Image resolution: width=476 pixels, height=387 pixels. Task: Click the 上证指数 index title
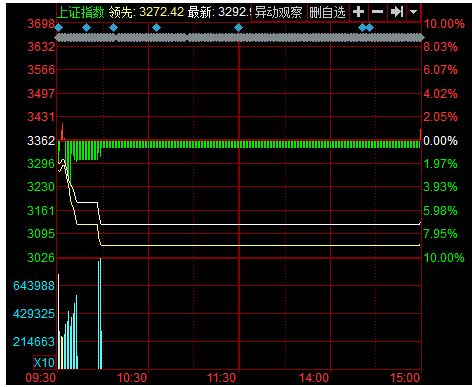coord(81,12)
